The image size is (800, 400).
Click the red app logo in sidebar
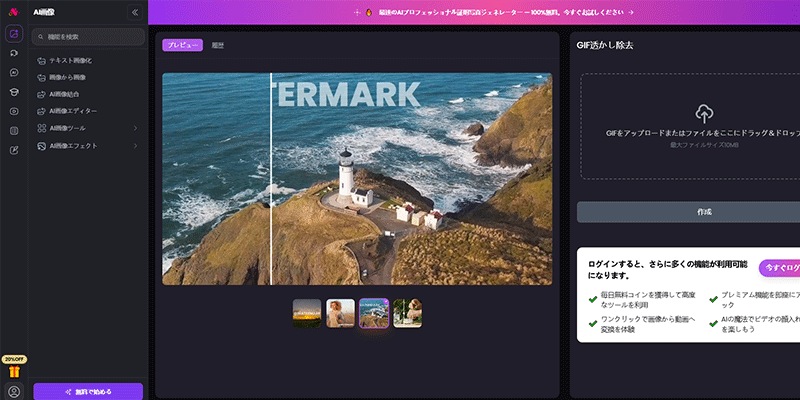(x=13, y=12)
